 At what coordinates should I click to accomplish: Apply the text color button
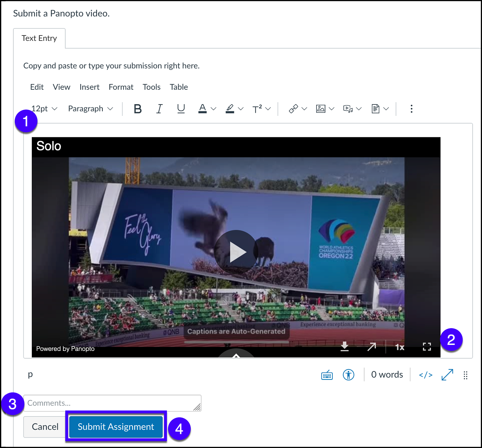203,109
